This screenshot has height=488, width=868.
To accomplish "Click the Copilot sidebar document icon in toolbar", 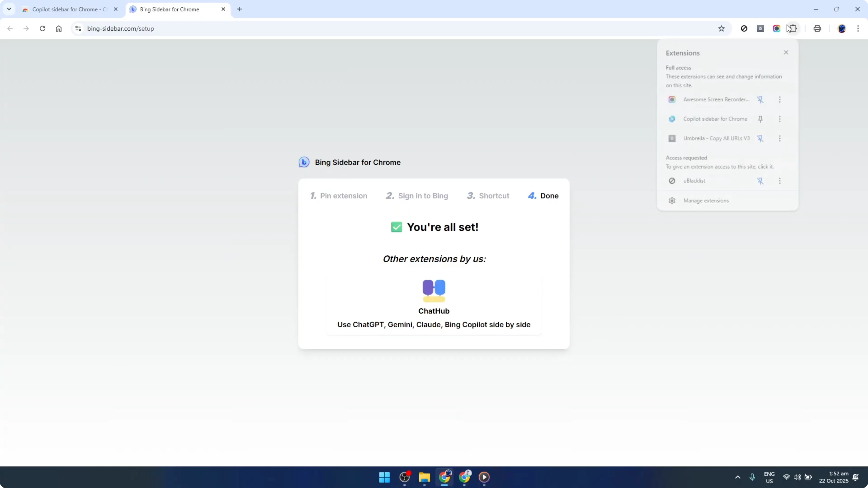I will click(760, 28).
